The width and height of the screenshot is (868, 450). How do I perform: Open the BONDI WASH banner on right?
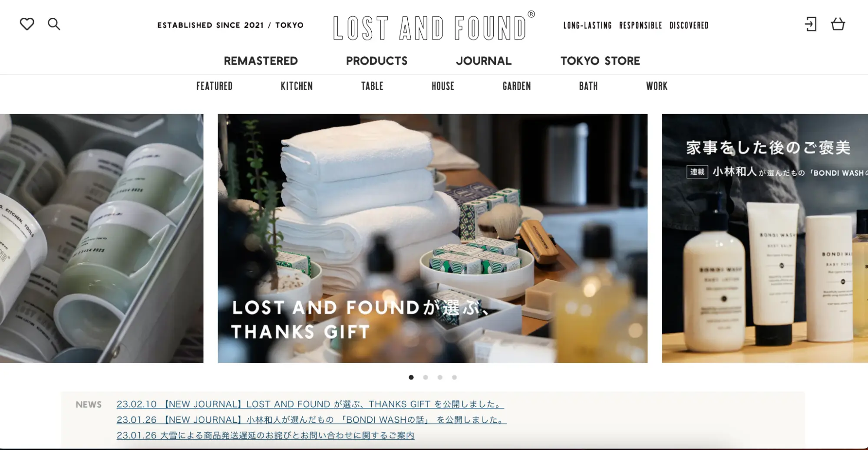(x=765, y=238)
